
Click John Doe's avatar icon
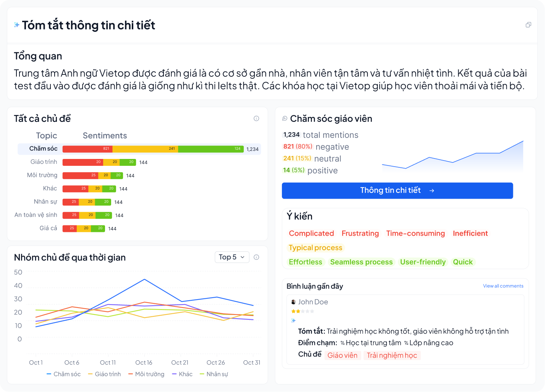click(x=293, y=302)
